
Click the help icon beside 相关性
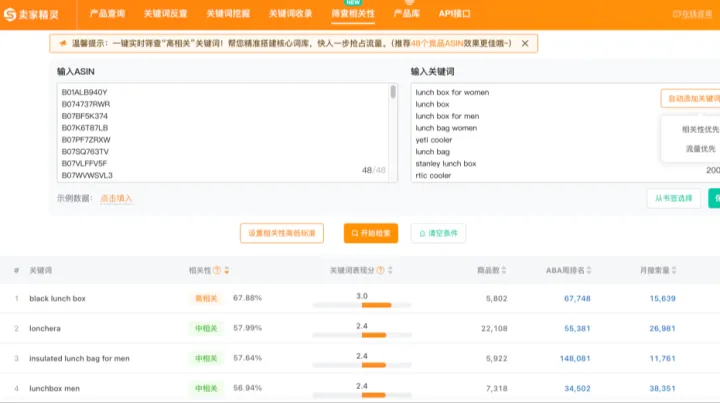tap(217, 270)
